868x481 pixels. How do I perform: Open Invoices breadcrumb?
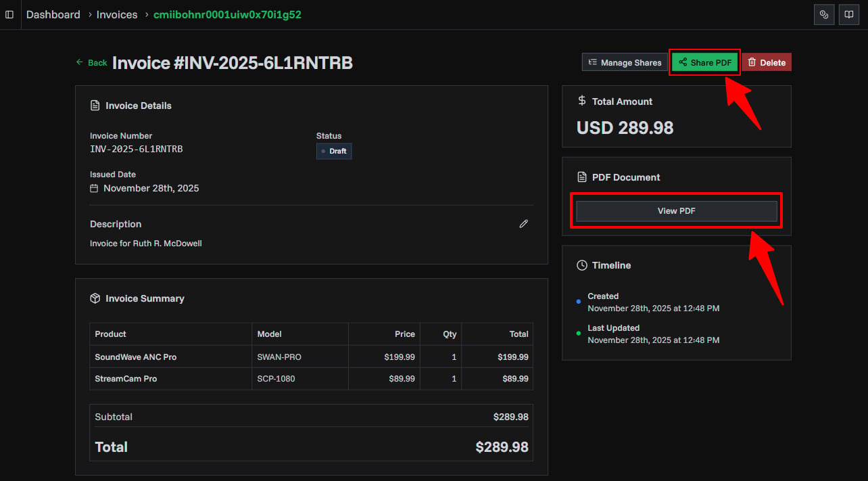(117, 14)
